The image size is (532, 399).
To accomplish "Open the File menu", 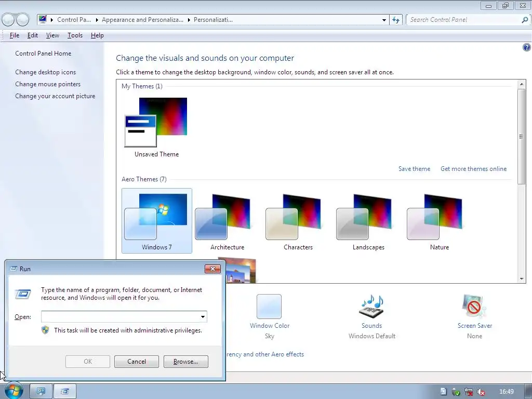I will pyautogui.click(x=14, y=35).
